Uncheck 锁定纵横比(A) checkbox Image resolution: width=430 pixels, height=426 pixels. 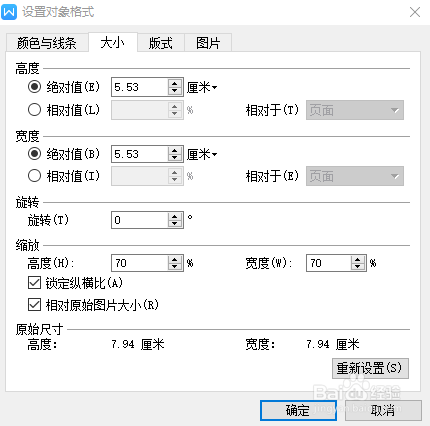(34, 283)
